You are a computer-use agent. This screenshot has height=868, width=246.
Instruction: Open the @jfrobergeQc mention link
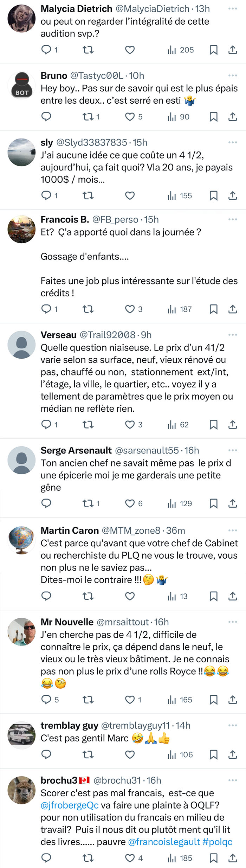[70, 805]
